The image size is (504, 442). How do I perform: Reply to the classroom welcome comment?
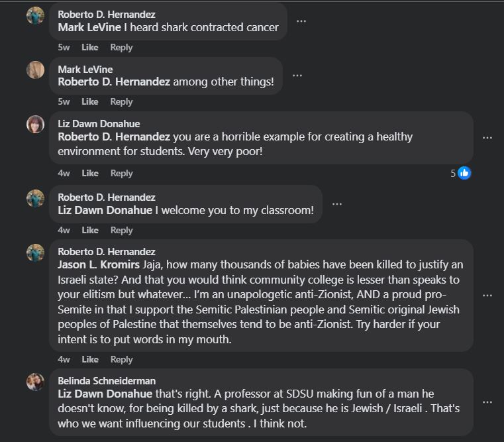pyautogui.click(x=121, y=230)
